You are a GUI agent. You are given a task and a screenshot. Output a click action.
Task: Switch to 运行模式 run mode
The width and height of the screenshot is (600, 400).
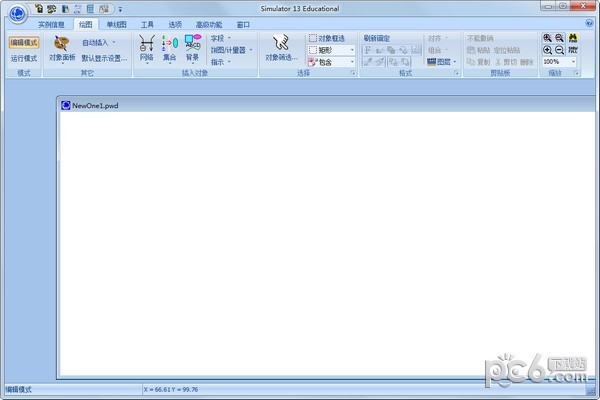click(24, 58)
